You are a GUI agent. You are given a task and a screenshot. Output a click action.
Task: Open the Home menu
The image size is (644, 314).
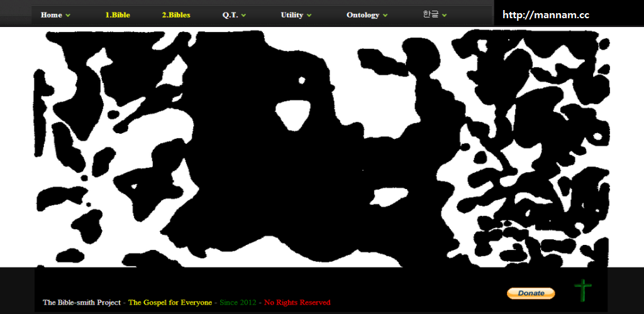coord(52,15)
